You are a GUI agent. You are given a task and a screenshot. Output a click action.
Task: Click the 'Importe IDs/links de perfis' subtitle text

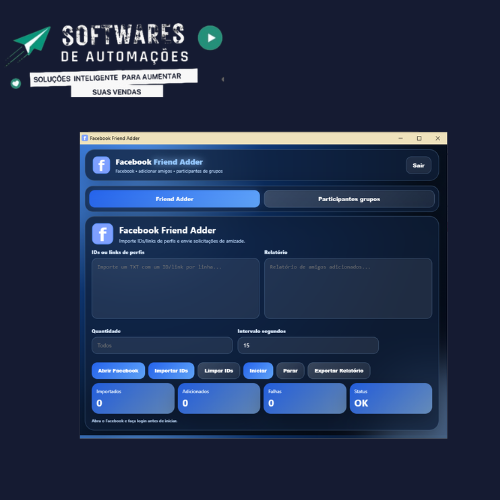(182, 241)
